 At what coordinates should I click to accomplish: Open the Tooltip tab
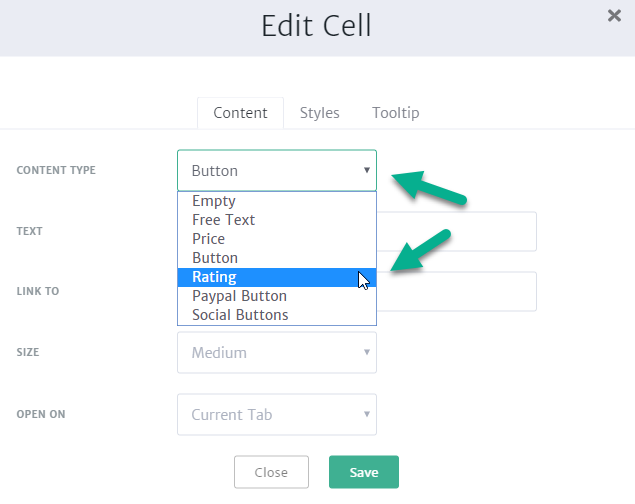(x=396, y=113)
